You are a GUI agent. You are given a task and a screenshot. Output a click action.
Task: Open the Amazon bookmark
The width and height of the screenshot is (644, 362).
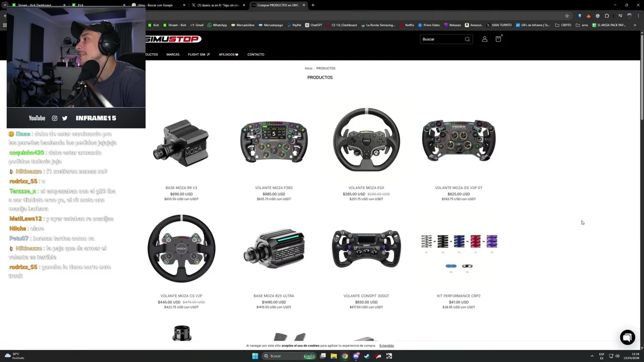[473, 25]
